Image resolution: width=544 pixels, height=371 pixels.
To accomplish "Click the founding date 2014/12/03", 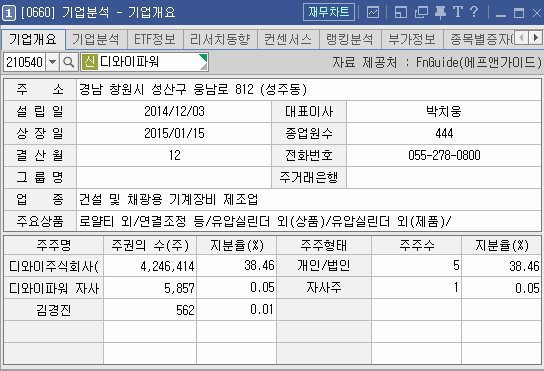I will [x=174, y=111].
